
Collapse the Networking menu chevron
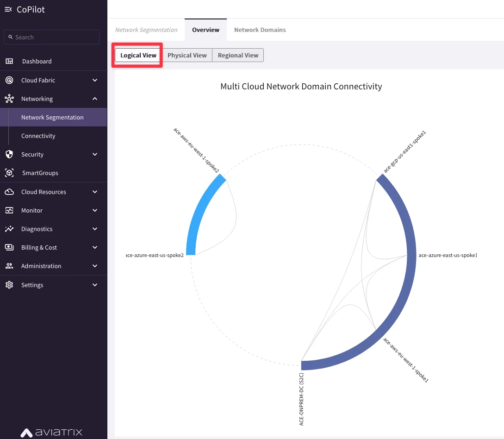tap(95, 99)
